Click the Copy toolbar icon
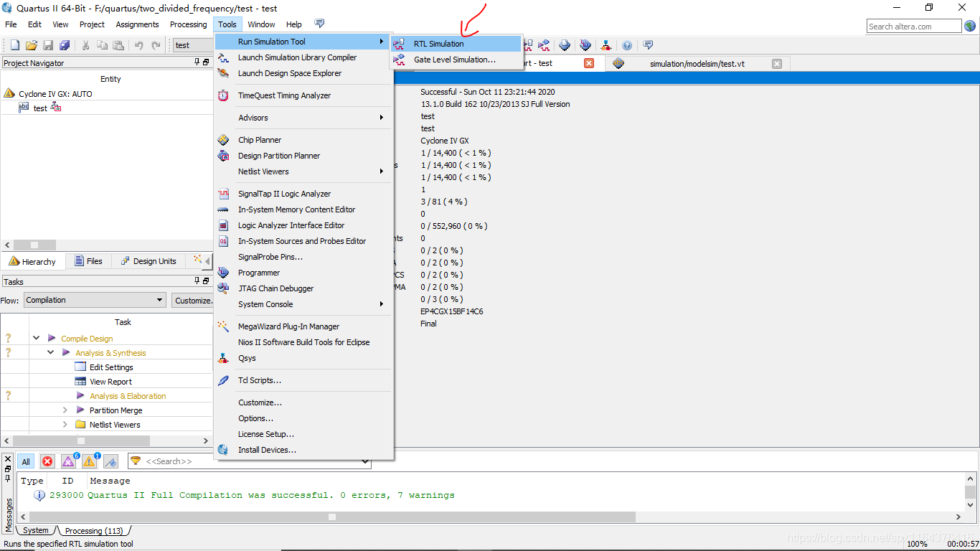 tap(102, 45)
